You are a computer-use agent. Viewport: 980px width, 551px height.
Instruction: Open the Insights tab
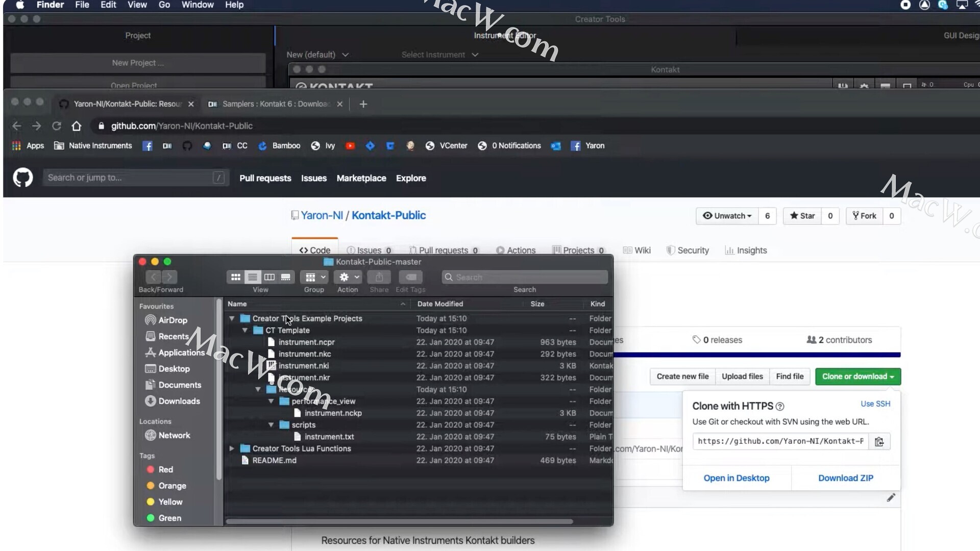(746, 251)
